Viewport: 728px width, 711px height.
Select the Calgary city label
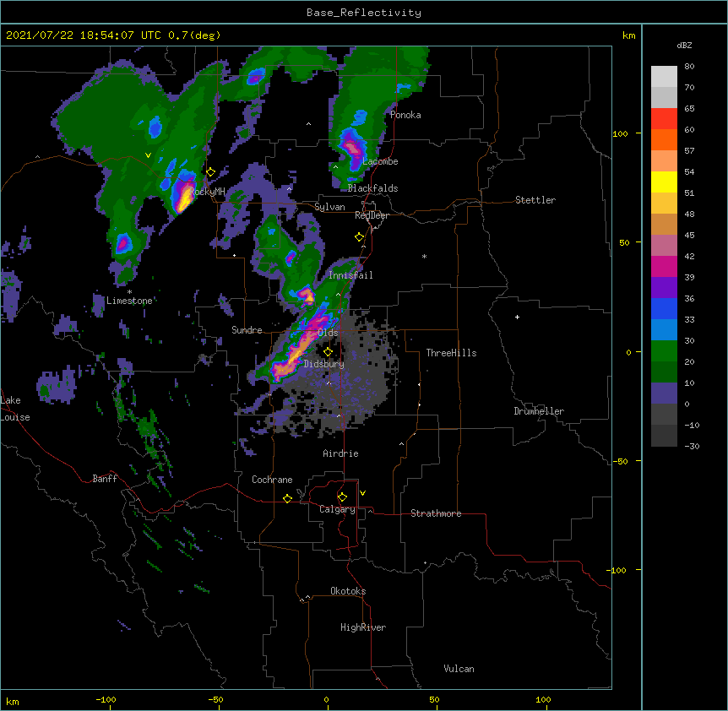[x=337, y=509]
